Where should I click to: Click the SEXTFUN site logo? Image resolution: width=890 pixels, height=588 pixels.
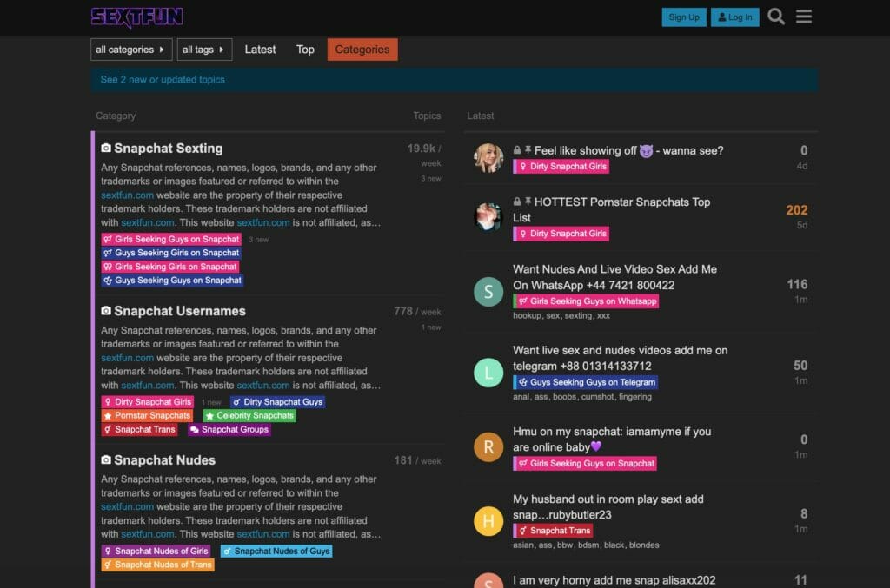pos(136,17)
